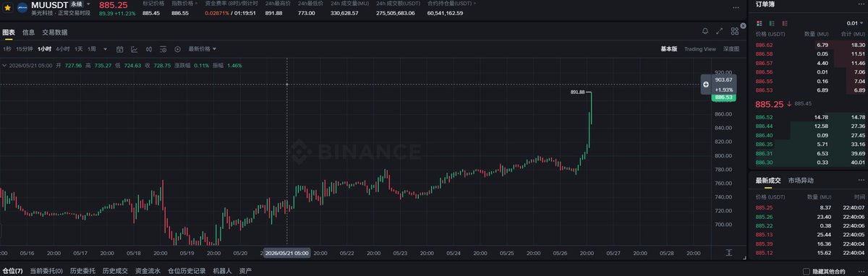Click the plus button on crosshair price label
The image size is (868, 276).
[x=706, y=85]
